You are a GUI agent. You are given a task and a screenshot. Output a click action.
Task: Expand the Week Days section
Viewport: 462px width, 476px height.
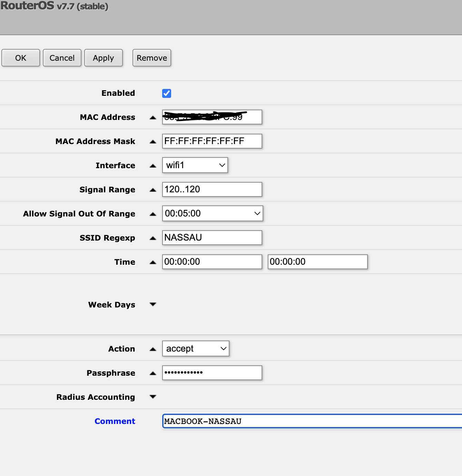[153, 304]
